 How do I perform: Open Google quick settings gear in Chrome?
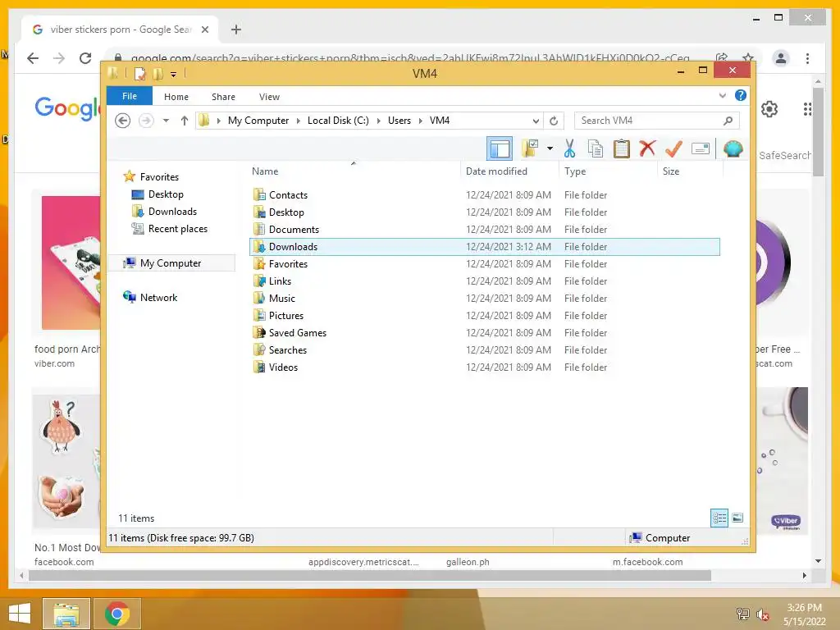pos(769,109)
